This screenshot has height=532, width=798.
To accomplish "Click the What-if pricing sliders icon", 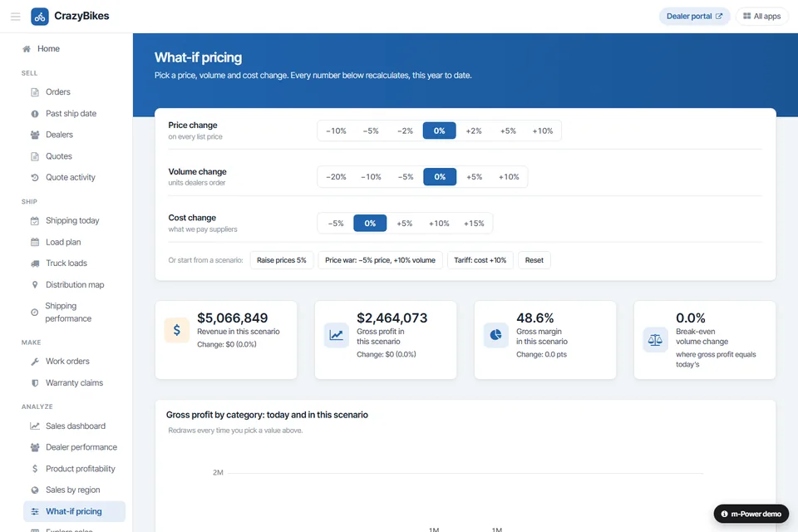I will click(x=35, y=512).
